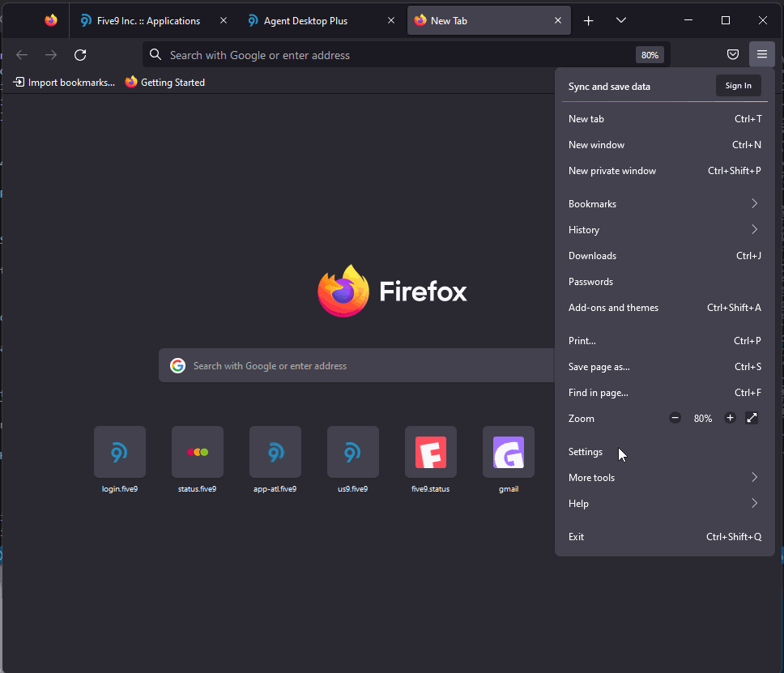Click the 80% zoom badge in address bar

[650, 55]
